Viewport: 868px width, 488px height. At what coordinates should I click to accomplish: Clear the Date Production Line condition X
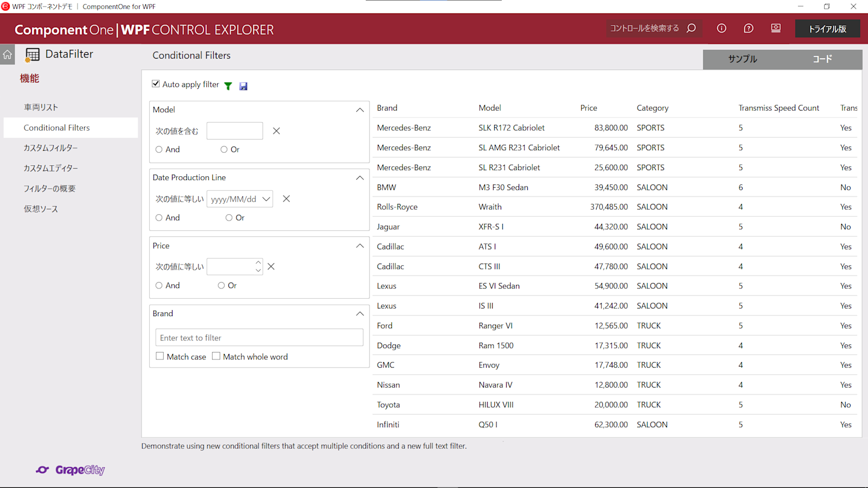pos(286,199)
